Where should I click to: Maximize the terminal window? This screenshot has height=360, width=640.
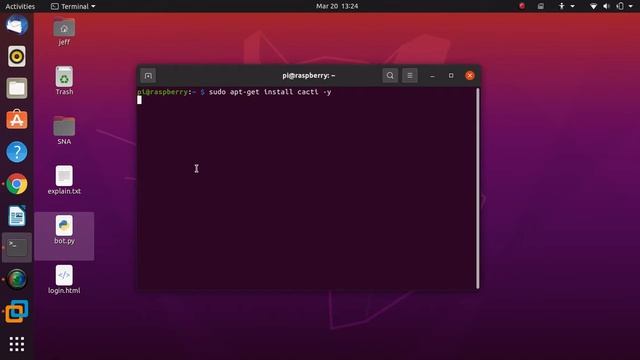pyautogui.click(x=451, y=76)
